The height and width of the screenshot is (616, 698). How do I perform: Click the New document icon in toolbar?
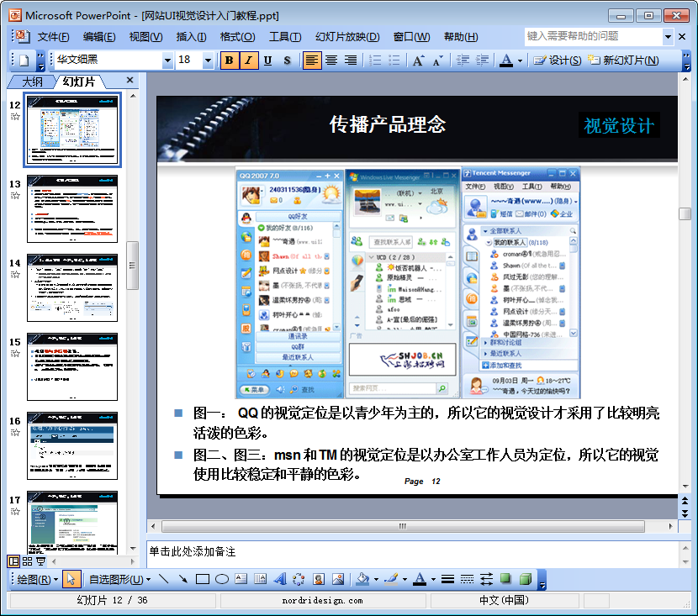(25, 61)
